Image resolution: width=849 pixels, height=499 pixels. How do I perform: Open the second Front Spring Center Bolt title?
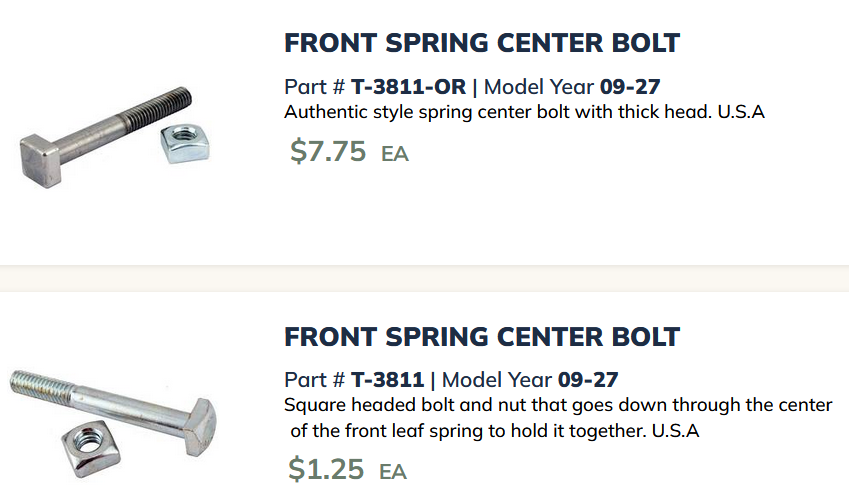click(482, 337)
